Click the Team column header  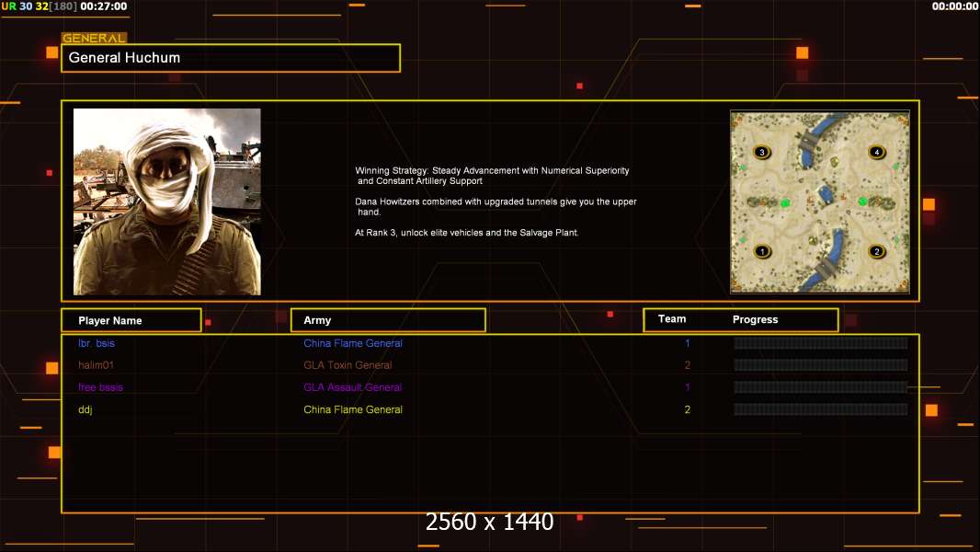click(672, 319)
